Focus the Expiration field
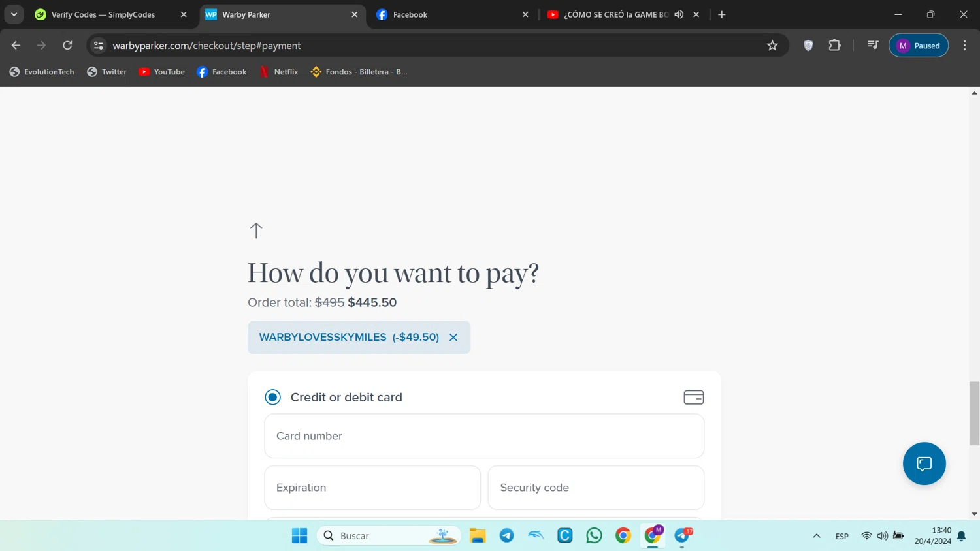Viewport: 980px width, 551px height. click(372, 488)
